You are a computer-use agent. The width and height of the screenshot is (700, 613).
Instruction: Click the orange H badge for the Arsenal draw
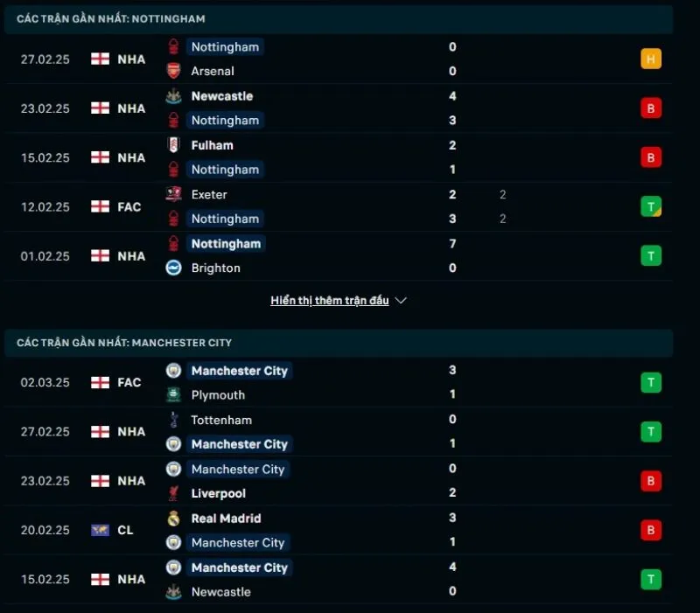click(651, 59)
